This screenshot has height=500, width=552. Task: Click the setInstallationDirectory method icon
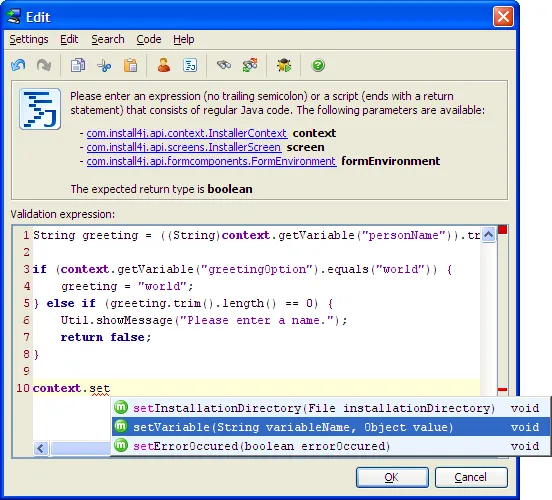coord(121,407)
